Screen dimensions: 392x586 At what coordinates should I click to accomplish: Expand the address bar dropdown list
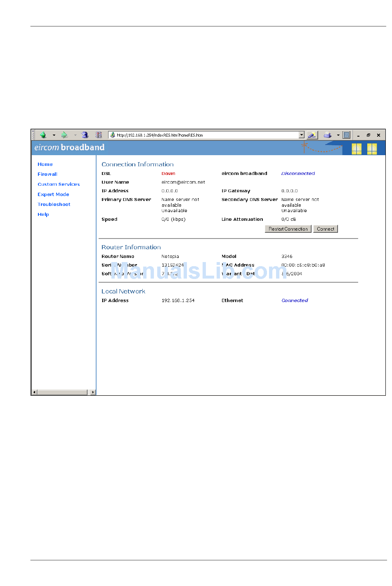click(302, 135)
